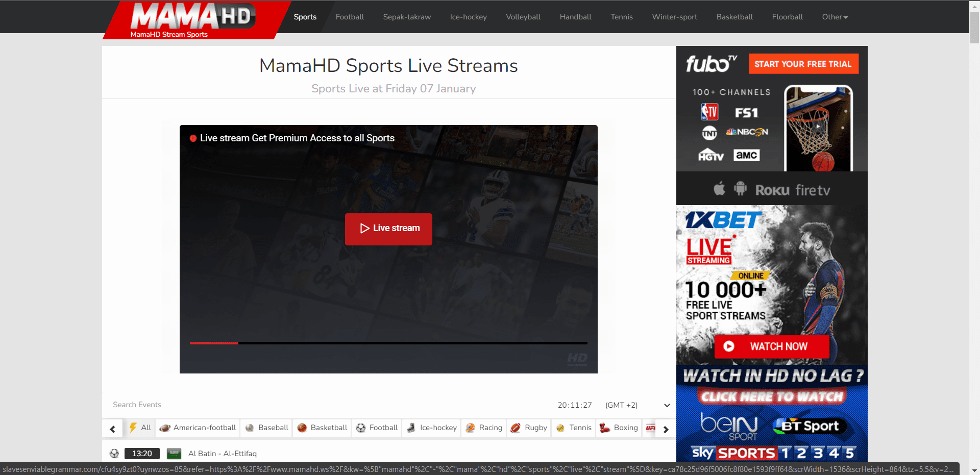
Task: Filter events by American-football icon
Action: click(165, 428)
